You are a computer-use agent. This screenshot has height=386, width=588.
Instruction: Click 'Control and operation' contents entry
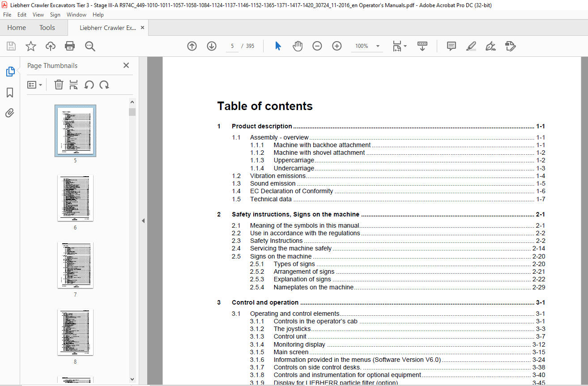[x=265, y=302]
